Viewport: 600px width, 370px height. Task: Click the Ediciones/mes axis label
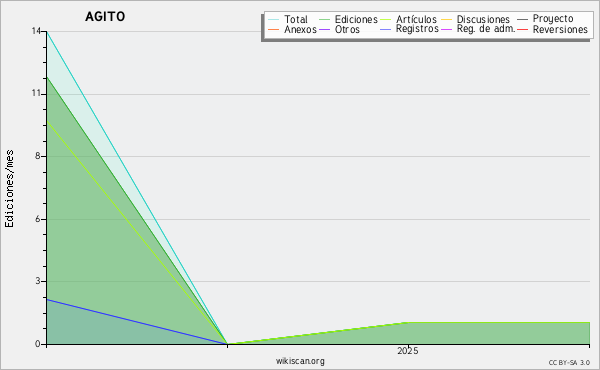(x=9, y=189)
